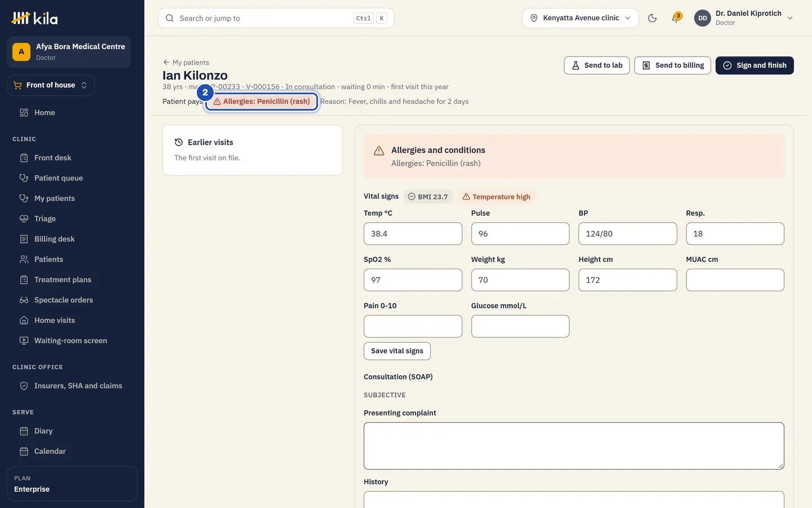The image size is (812, 508).
Task: Open Home visits
Action: tap(72, 320)
